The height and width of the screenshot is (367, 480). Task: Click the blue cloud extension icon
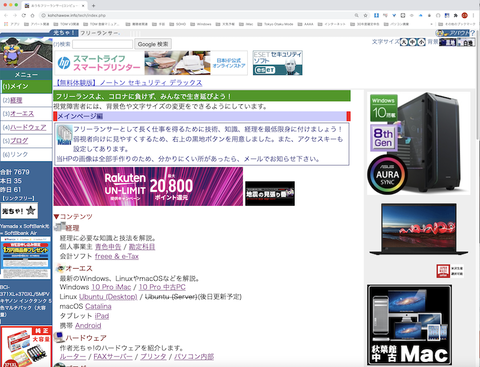pos(420,15)
